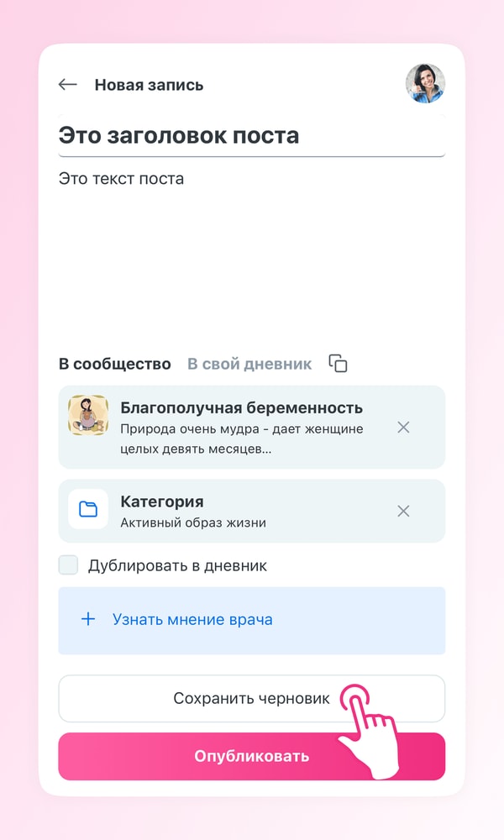This screenshot has height=840, width=504.
Task: Click the plus icon for doctor's opinion
Action: (x=88, y=620)
